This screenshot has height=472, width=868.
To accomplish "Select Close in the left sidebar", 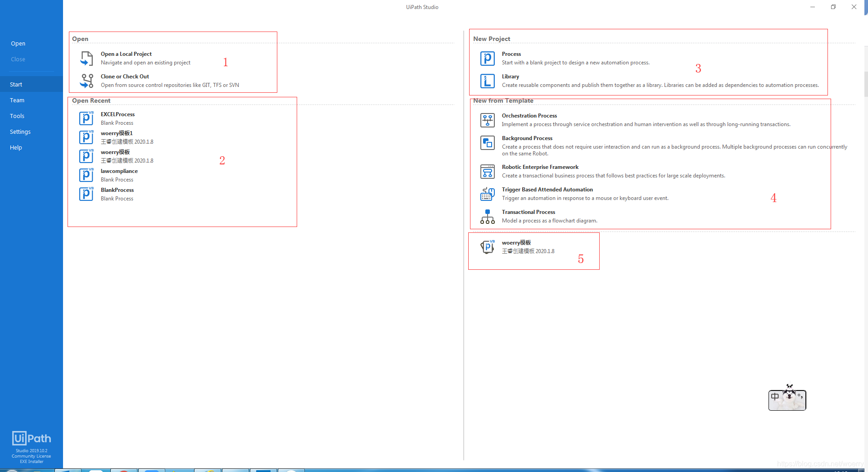I will tap(18, 59).
